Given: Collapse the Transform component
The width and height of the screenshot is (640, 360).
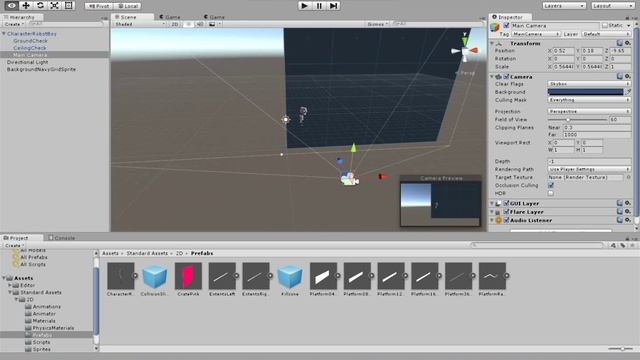Looking at the screenshot, I should pos(493,43).
